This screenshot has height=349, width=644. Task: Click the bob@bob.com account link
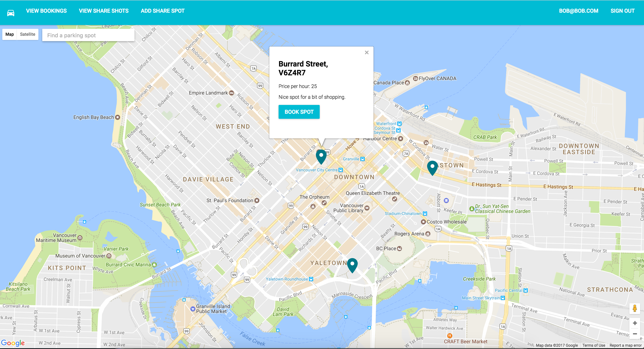[x=578, y=11]
